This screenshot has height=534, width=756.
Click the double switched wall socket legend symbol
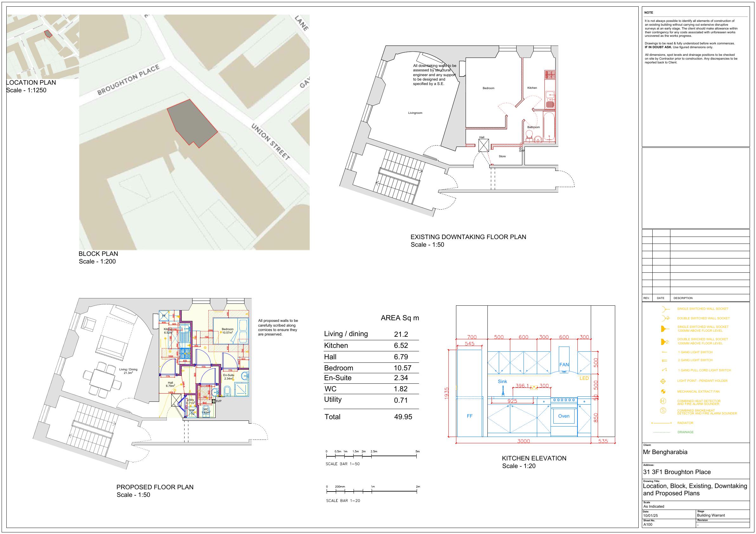click(665, 318)
